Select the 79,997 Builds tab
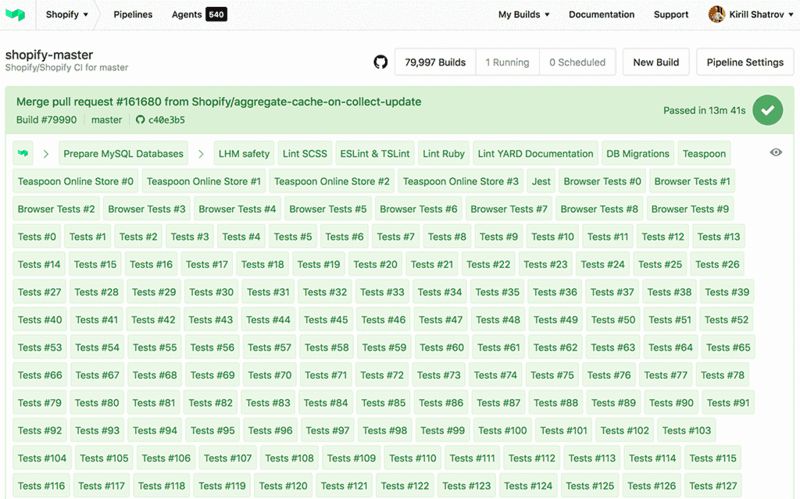Image resolution: width=800 pixels, height=499 pixels. (435, 62)
